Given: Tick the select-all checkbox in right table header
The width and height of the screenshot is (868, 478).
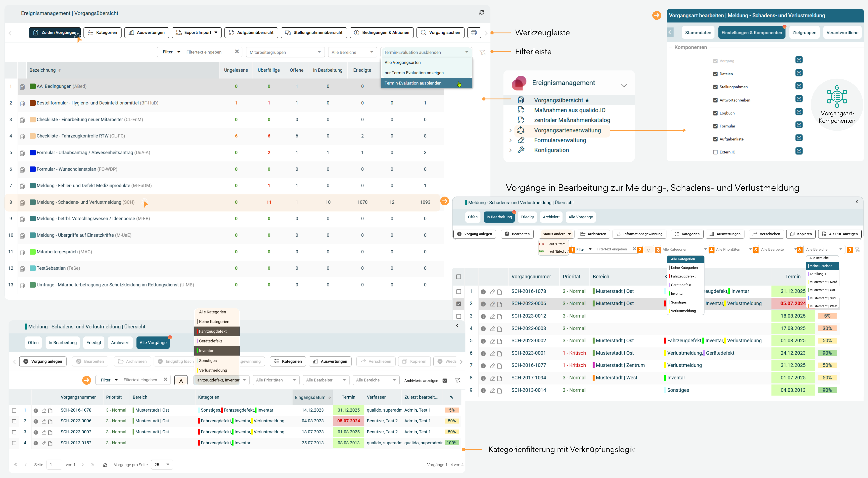Looking at the screenshot, I should point(459,277).
